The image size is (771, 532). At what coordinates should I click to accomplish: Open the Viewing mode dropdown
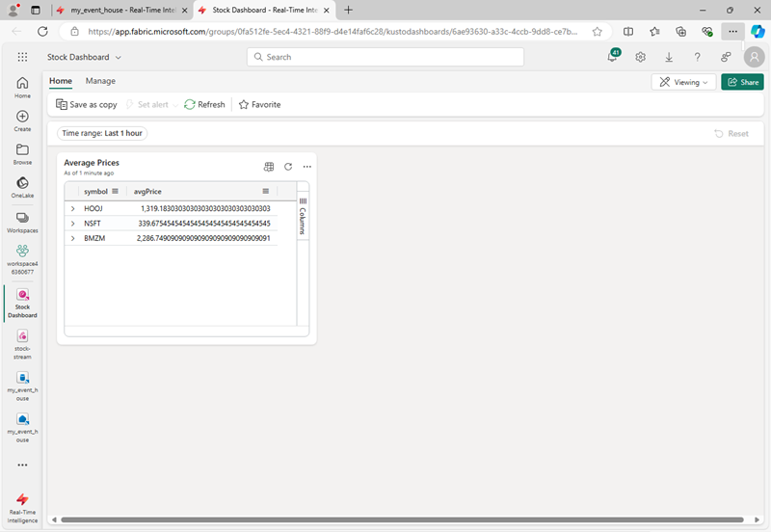click(683, 82)
